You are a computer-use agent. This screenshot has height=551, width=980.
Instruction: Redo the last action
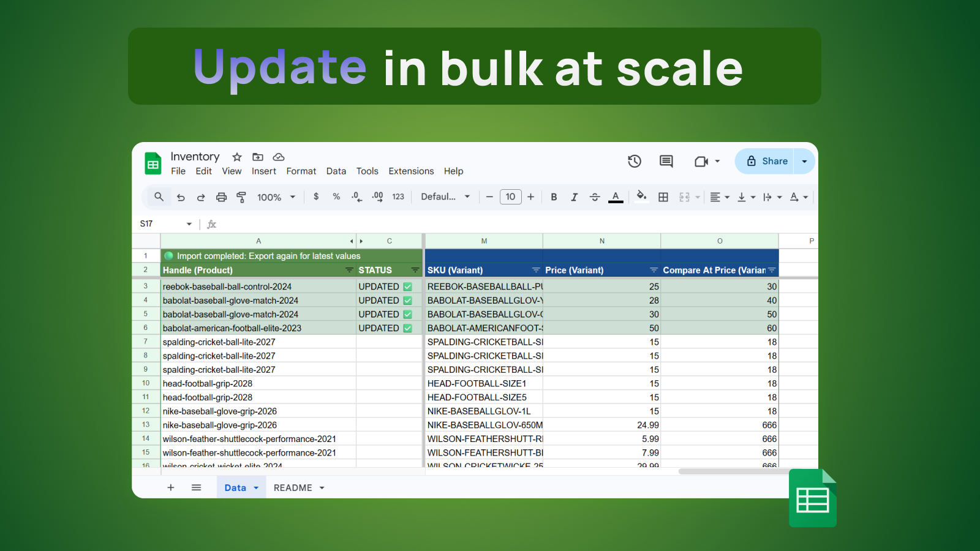[201, 197]
